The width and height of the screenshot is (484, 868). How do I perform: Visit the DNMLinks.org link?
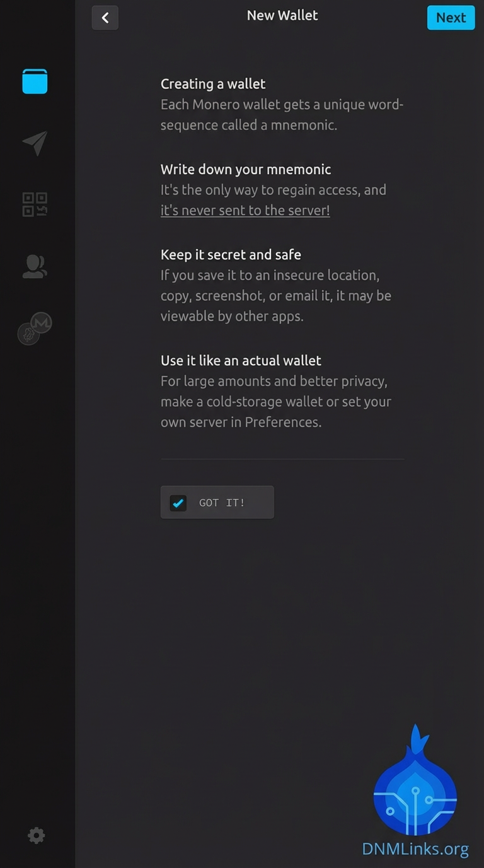tap(415, 849)
